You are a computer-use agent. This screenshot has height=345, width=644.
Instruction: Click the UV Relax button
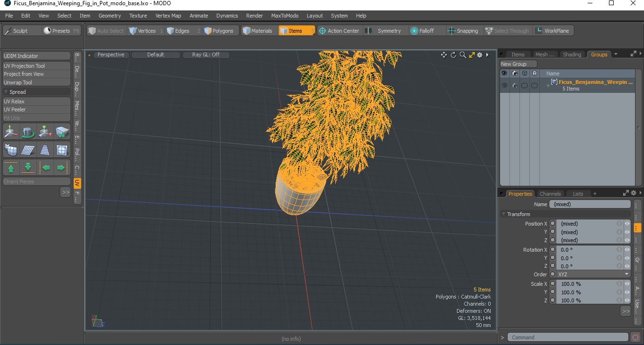point(37,101)
